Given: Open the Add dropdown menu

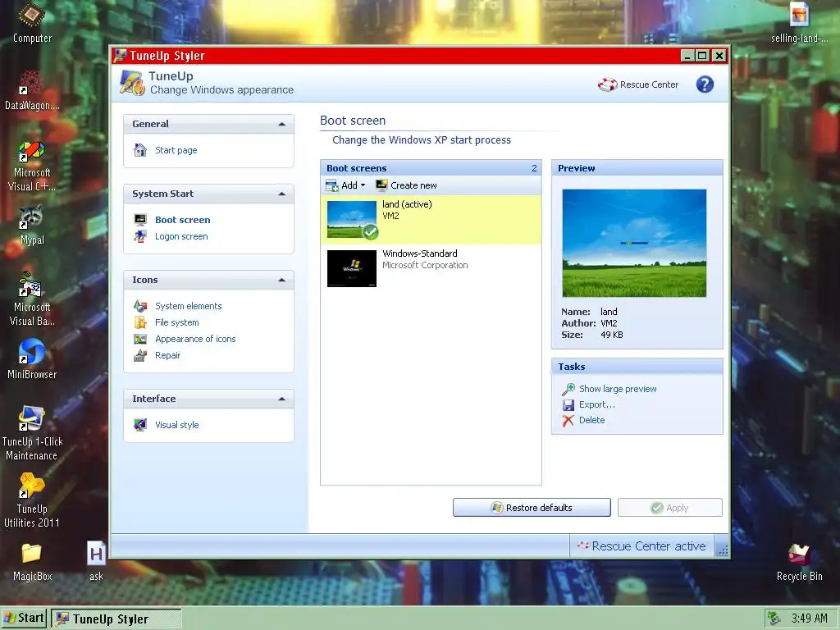Looking at the screenshot, I should [345, 185].
